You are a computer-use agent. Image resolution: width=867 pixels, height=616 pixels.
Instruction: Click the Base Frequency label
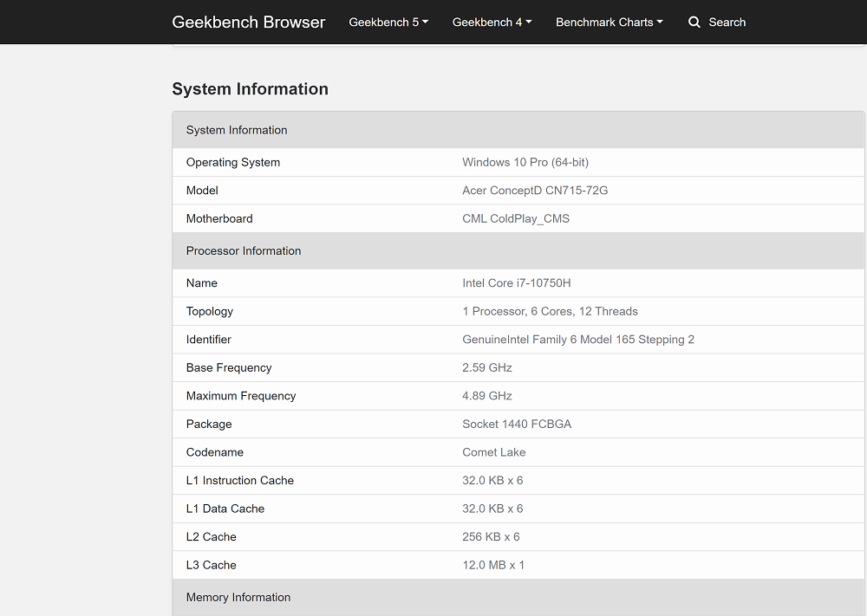pyautogui.click(x=229, y=368)
